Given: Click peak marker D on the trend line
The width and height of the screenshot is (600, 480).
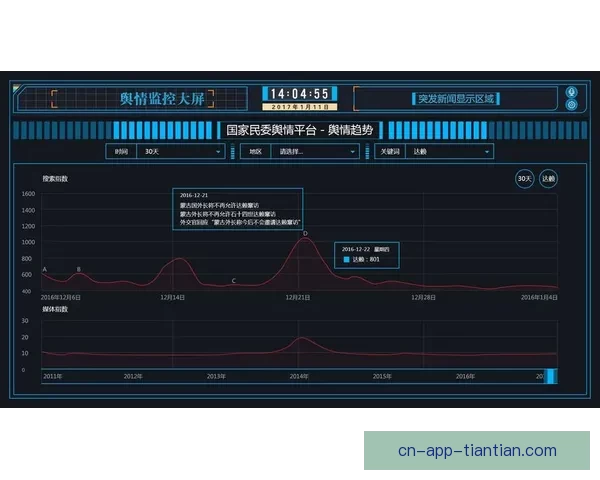Looking at the screenshot, I should click(305, 234).
